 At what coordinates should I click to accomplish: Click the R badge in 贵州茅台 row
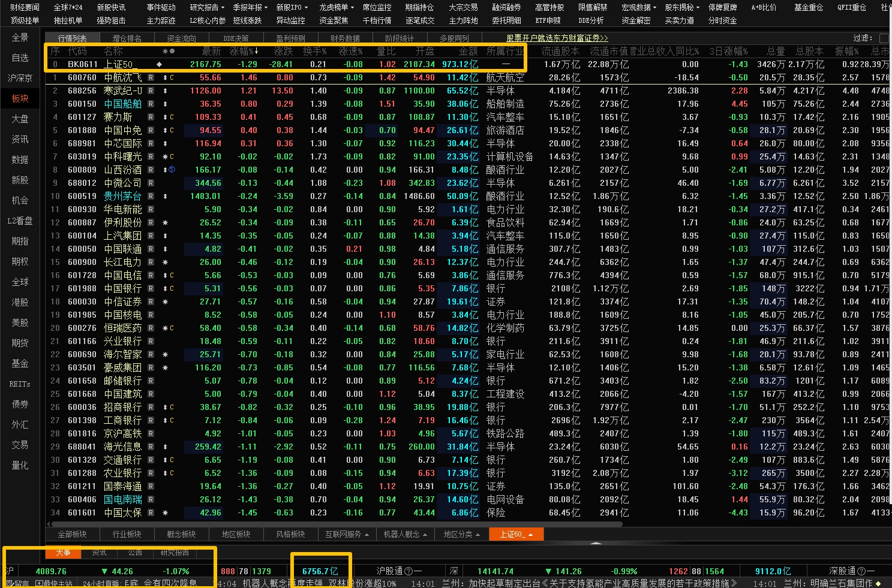[x=151, y=197]
